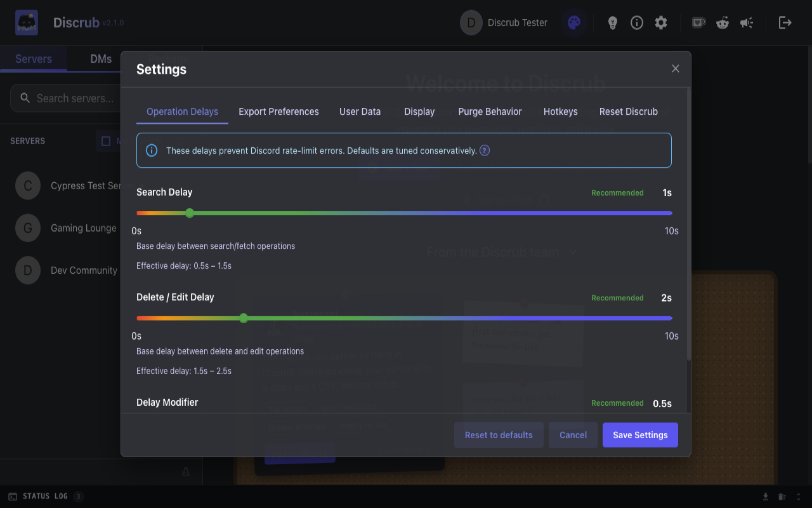The width and height of the screenshot is (812, 508).
Task: Select the Servers sidebar tab
Action: point(34,58)
